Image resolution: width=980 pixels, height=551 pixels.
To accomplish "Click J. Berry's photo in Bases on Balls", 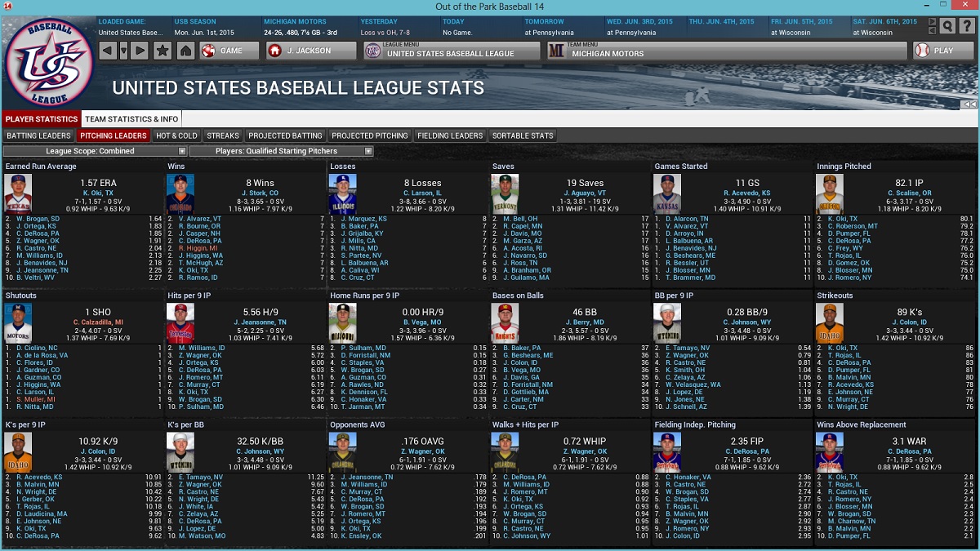I will point(505,322).
